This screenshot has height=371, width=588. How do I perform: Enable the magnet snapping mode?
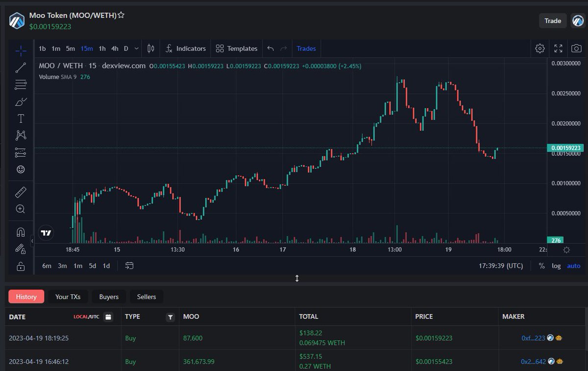click(x=20, y=232)
